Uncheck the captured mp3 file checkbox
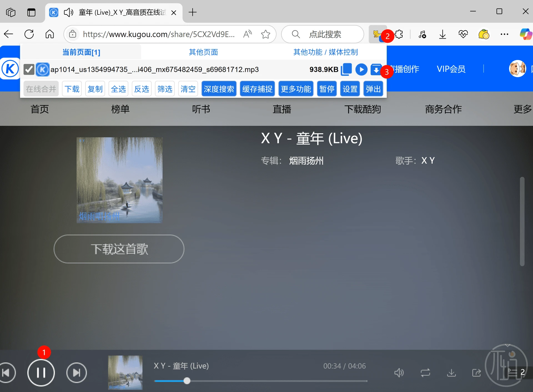533x392 pixels. point(29,69)
